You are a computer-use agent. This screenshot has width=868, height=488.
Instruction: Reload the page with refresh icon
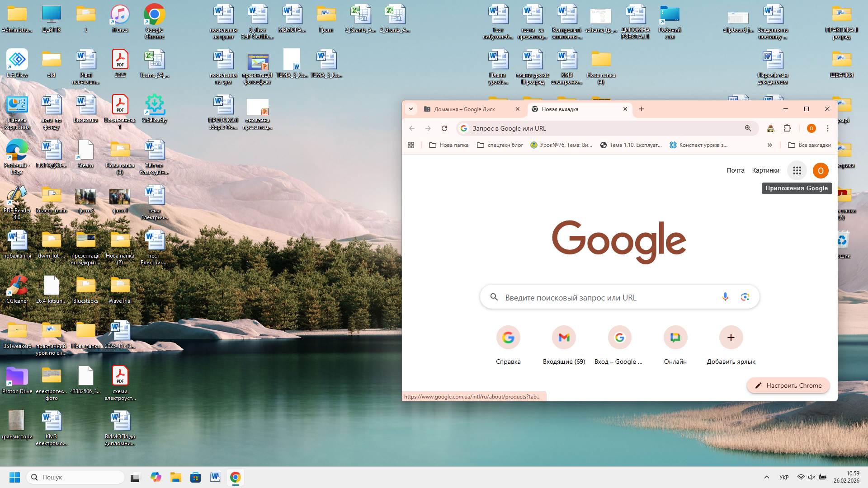point(444,128)
